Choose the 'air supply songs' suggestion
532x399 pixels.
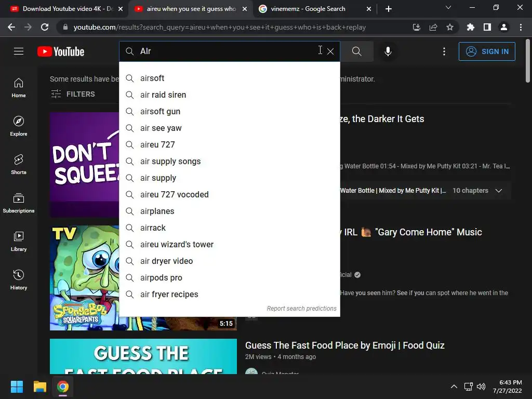[x=230, y=162]
